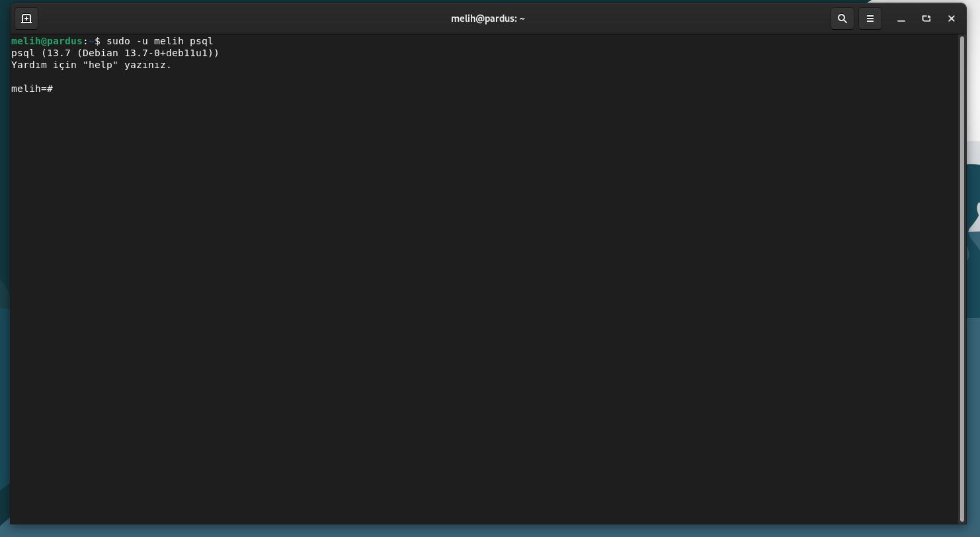Click the word yazınız in help line
980x537 pixels.
pyautogui.click(x=147, y=65)
